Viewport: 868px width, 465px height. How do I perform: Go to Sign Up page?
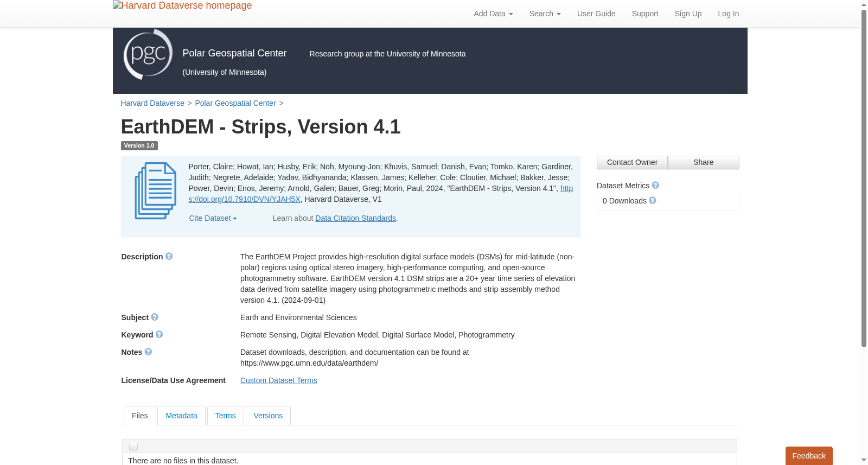click(x=688, y=14)
